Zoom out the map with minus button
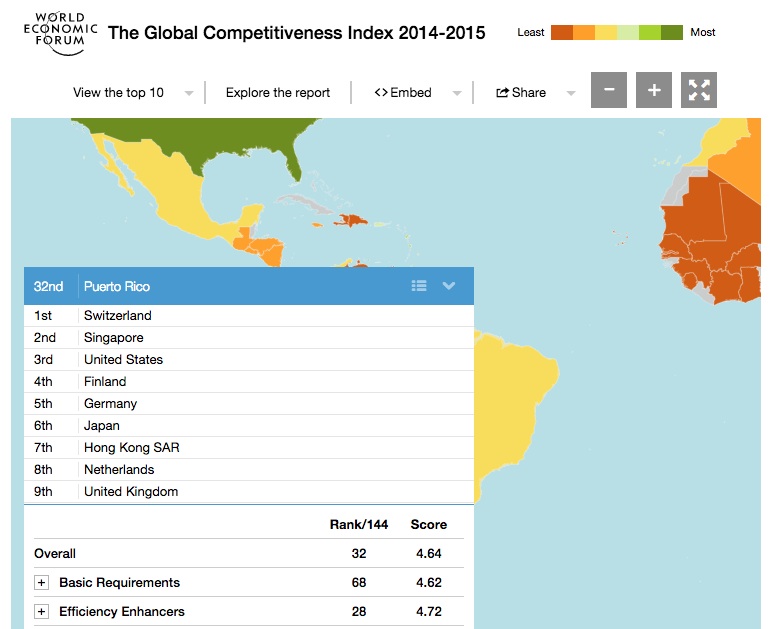Image resolution: width=783 pixels, height=629 pixels. click(x=609, y=90)
